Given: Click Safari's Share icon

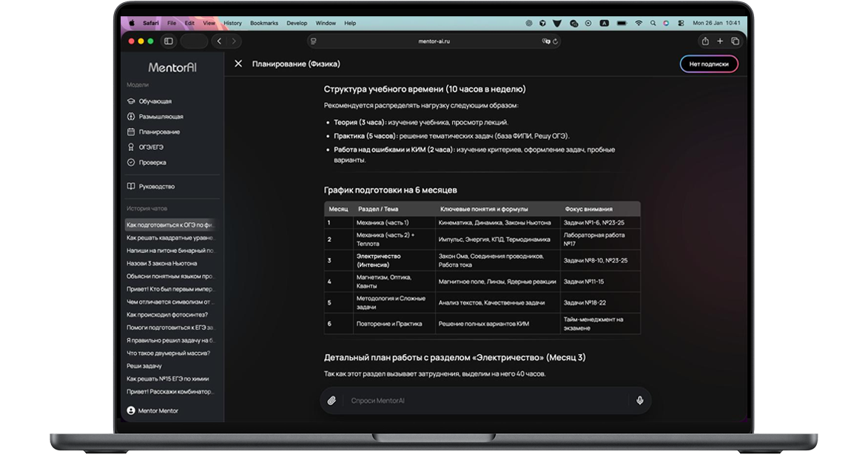Looking at the screenshot, I should pyautogui.click(x=705, y=41).
